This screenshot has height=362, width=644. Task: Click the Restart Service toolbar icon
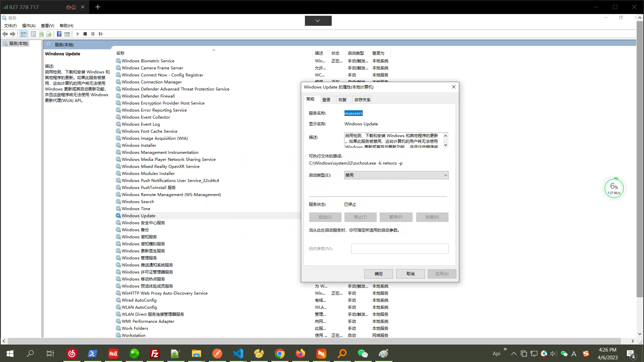point(101,34)
